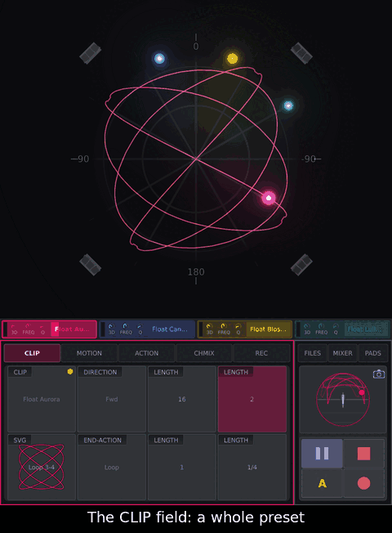Switch to the CLIP tab
392x533 pixels.
coord(32,353)
